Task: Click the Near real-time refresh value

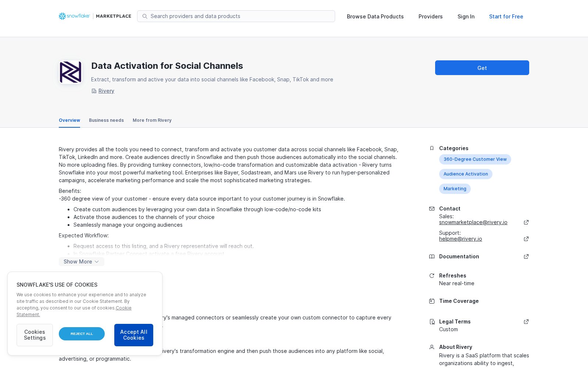Action: pyautogui.click(x=457, y=283)
